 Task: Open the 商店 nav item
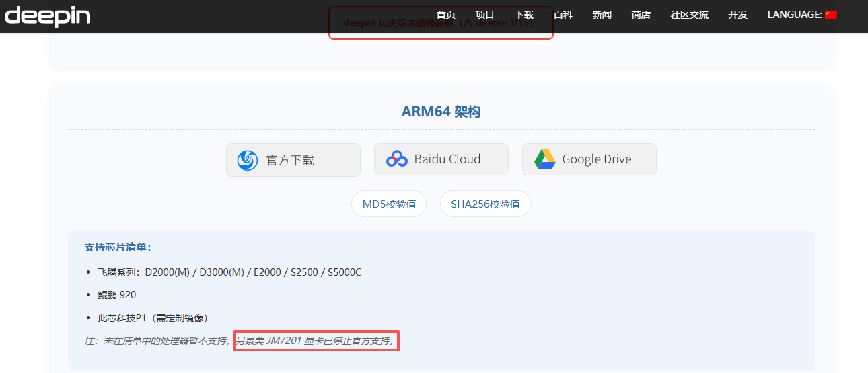tap(641, 15)
